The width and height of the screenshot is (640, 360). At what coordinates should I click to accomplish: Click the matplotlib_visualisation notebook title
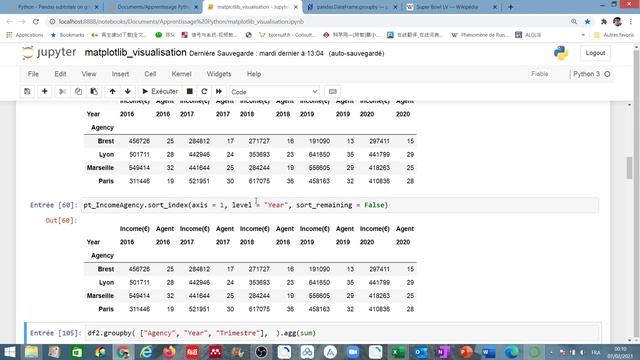(x=136, y=53)
